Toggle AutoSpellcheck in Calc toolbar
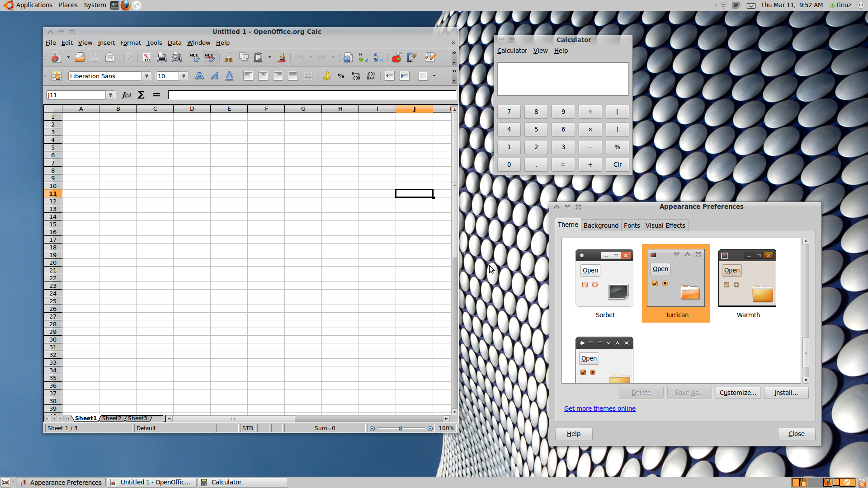Viewport: 868px width, 488px height. coord(209,57)
